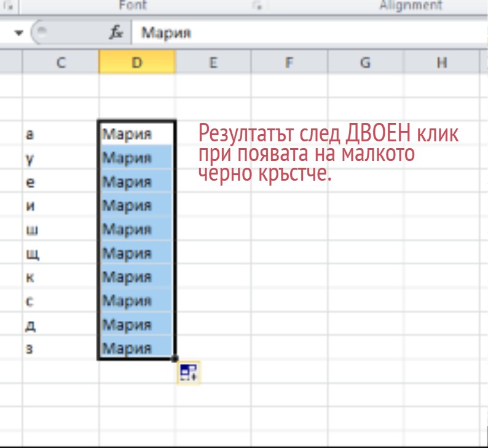This screenshot has width=488, height=448.
Task: Select the last Мария cell in column D
Action: (136, 349)
